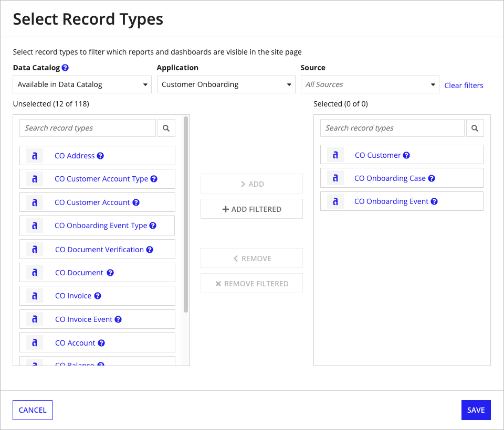Select CO Document record type
The width and height of the screenshot is (504, 430).
pyautogui.click(x=98, y=273)
